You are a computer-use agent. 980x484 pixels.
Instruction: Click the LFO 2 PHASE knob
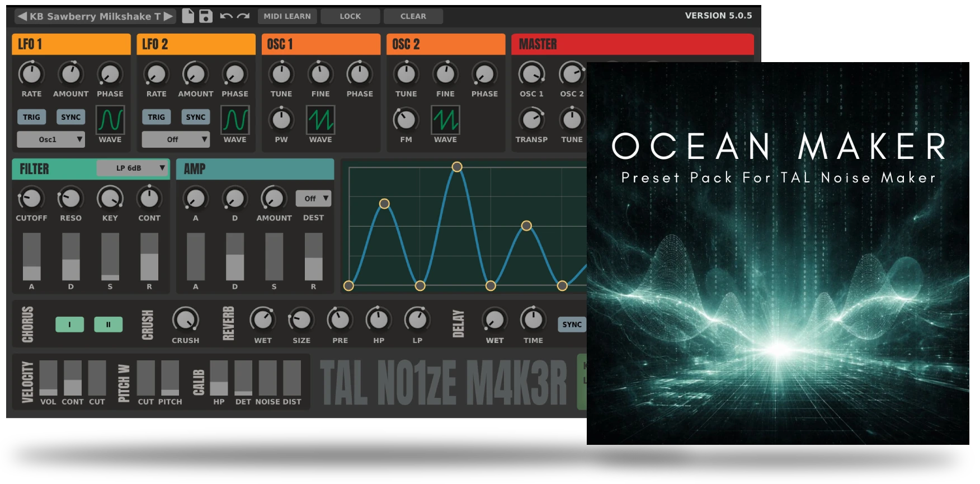[235, 73]
